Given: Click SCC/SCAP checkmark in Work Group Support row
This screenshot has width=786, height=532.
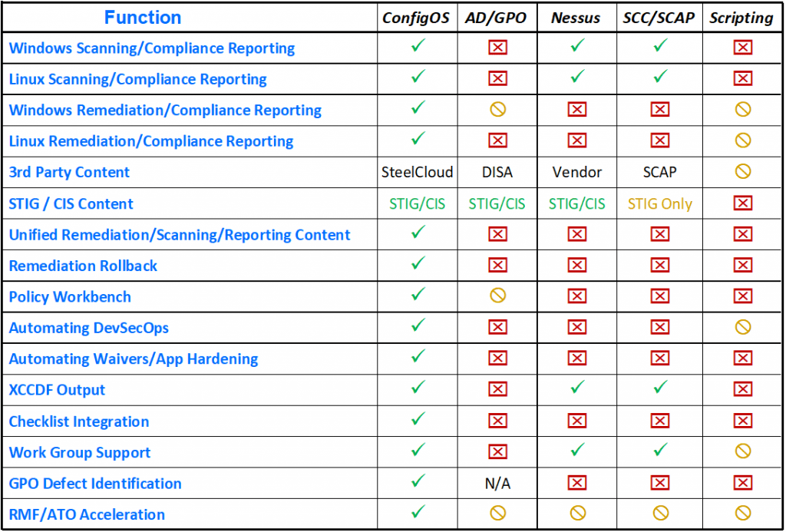Looking at the screenshot, I should coord(659,451).
